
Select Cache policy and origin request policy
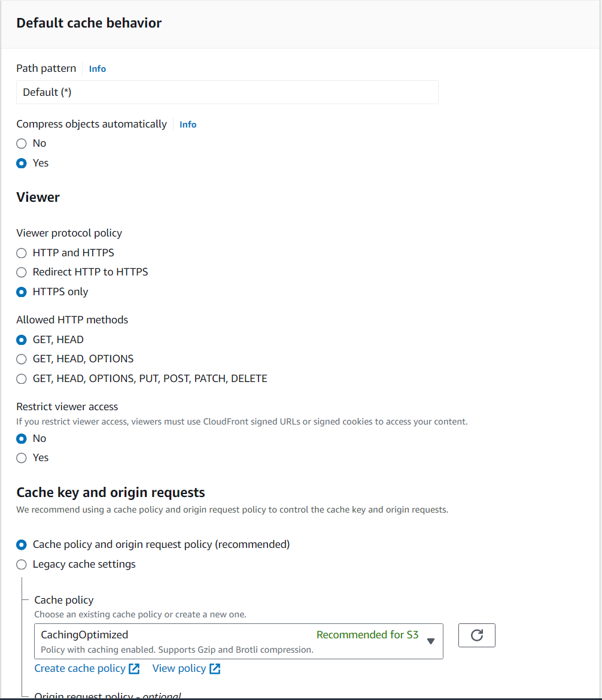coord(22,545)
